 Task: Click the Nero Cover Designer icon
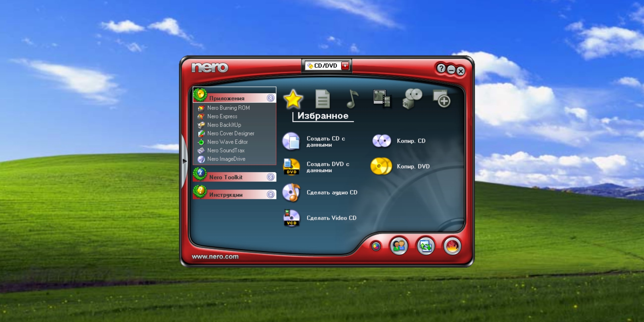[201, 134]
